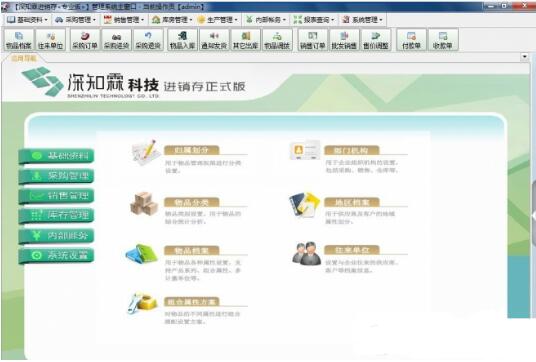Open the 系统管理 menu
Image resolution: width=536 pixels, height=362 pixels.
pos(362,20)
